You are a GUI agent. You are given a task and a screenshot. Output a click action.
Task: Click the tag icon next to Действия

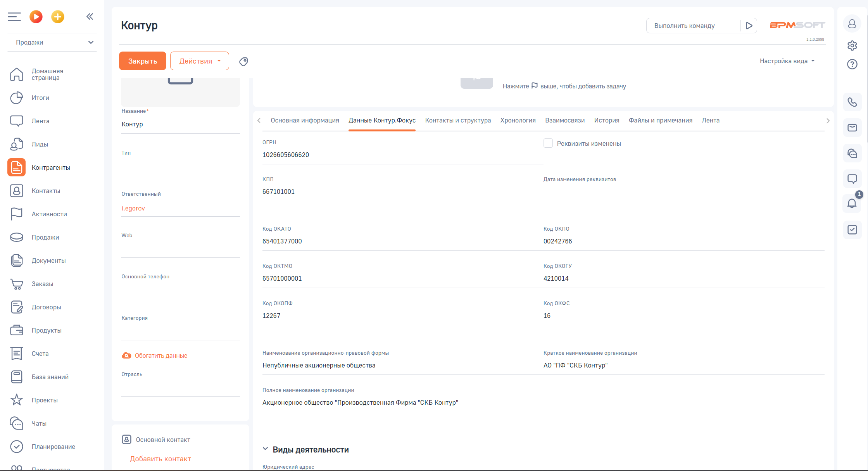243,61
